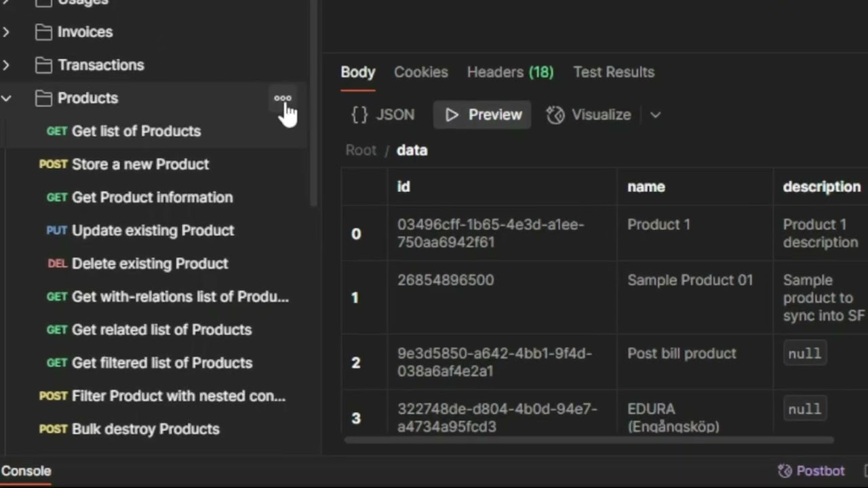868x488 pixels.
Task: Click the Post bill product name cell
Action: (695, 362)
